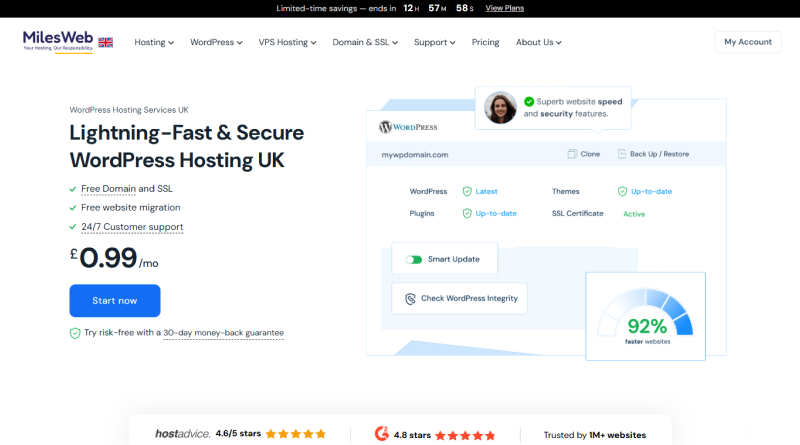Toggle the Smart Update switch
The image size is (800, 445).
414,260
